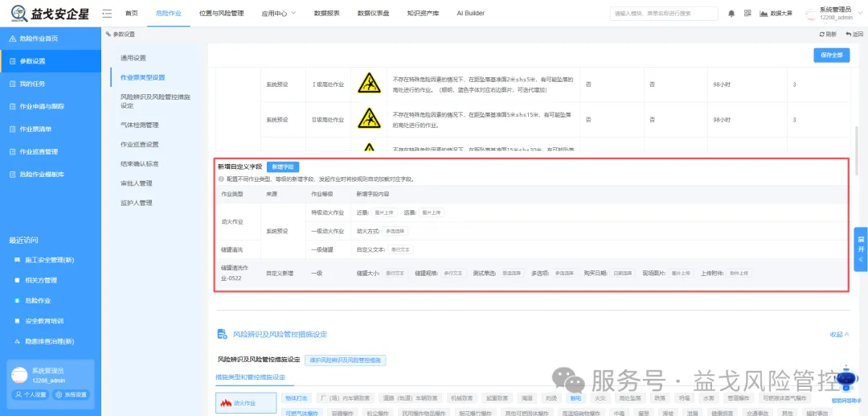Go to 危险作业首页 in sidebar
This screenshot has height=416, width=868.
pos(51,39)
